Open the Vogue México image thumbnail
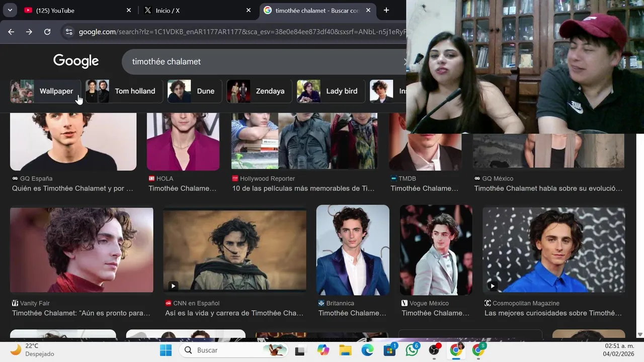Screen dimensions: 644x362 (436, 250)
